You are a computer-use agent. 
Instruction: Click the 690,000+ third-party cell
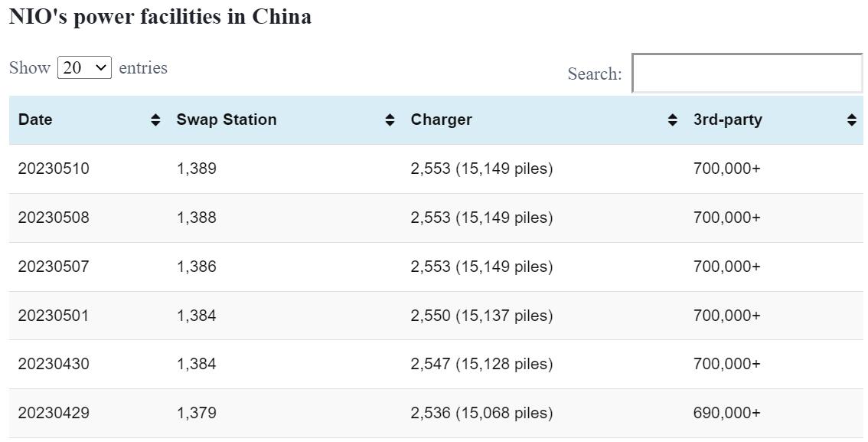(726, 413)
